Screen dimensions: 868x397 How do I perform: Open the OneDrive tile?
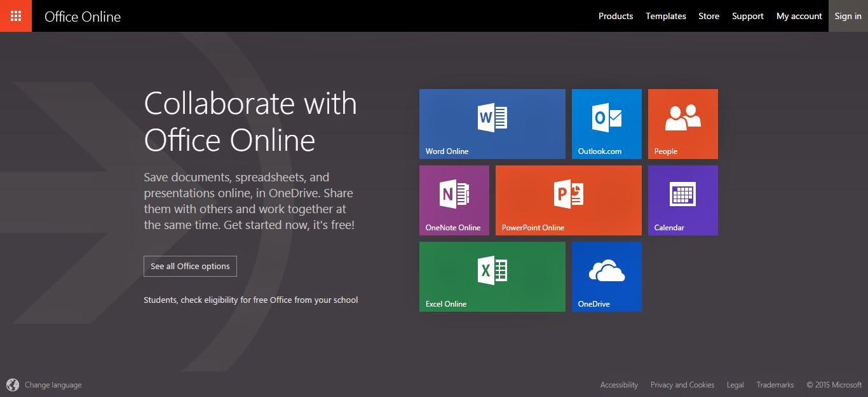pyautogui.click(x=607, y=277)
